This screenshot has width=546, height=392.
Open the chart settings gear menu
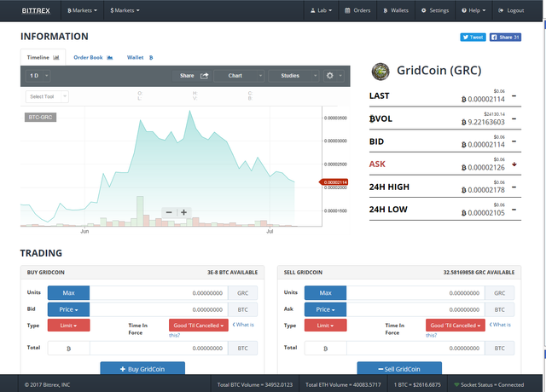tap(334, 76)
